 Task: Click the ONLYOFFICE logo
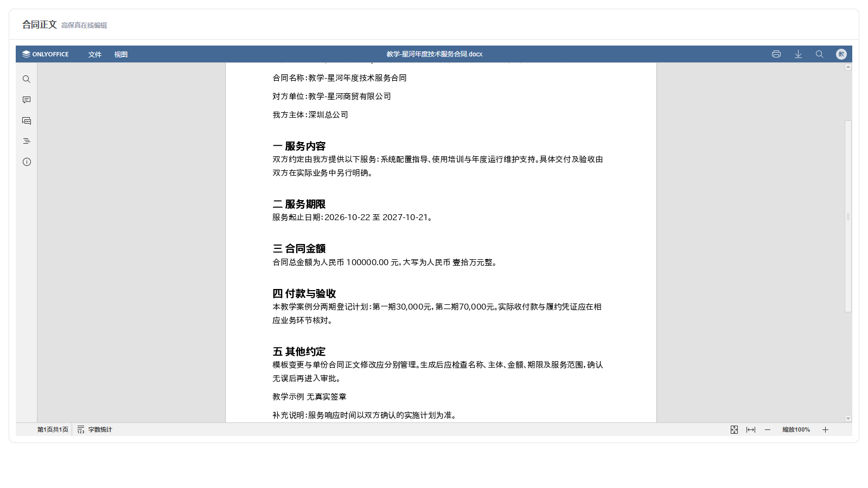[46, 54]
